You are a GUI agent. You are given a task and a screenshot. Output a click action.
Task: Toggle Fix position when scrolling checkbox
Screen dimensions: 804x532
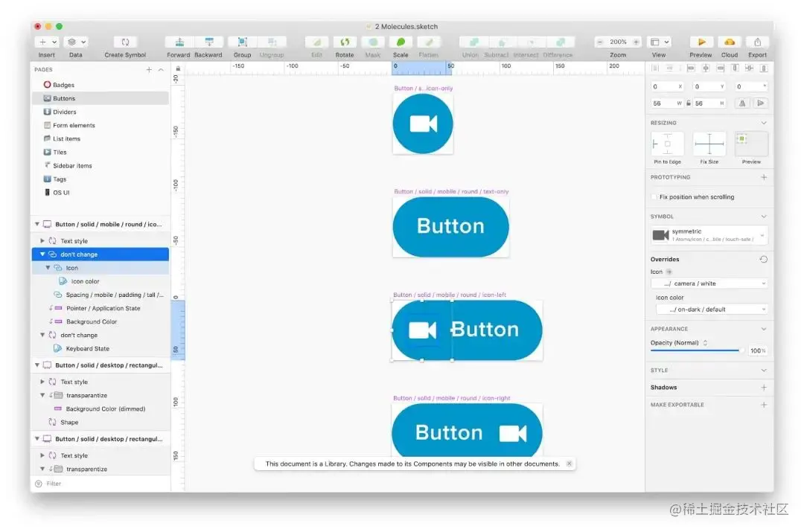[654, 197]
